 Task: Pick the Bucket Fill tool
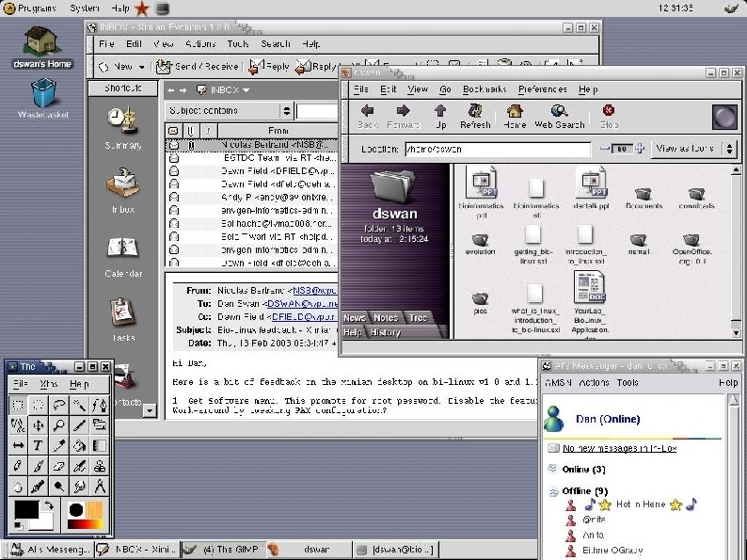tap(79, 445)
